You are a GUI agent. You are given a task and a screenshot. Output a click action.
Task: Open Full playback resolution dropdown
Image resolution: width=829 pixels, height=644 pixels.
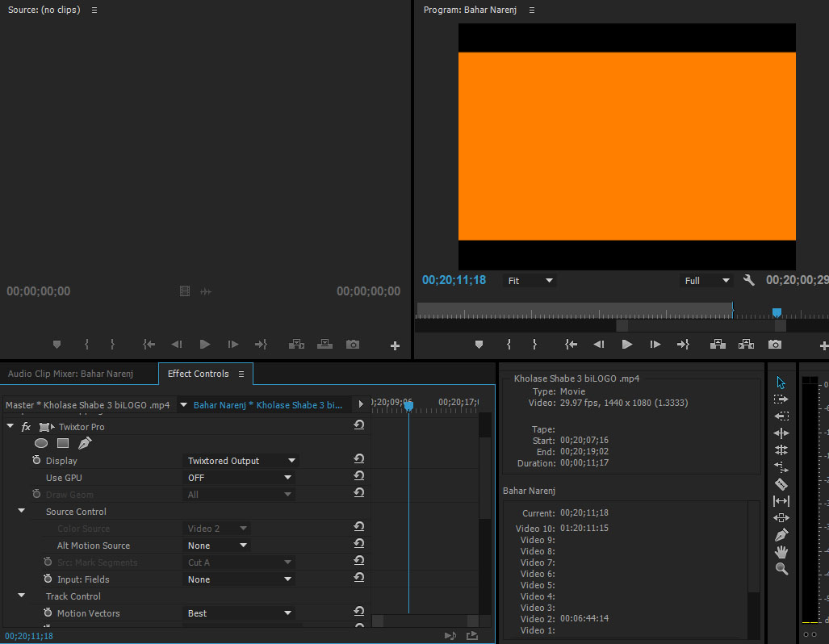click(705, 281)
